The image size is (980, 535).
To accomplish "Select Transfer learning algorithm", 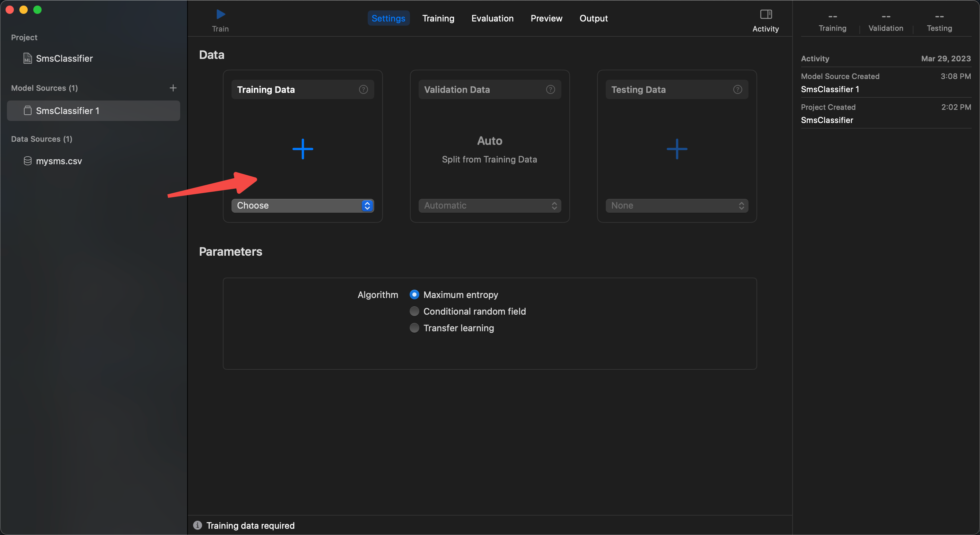I will (414, 328).
